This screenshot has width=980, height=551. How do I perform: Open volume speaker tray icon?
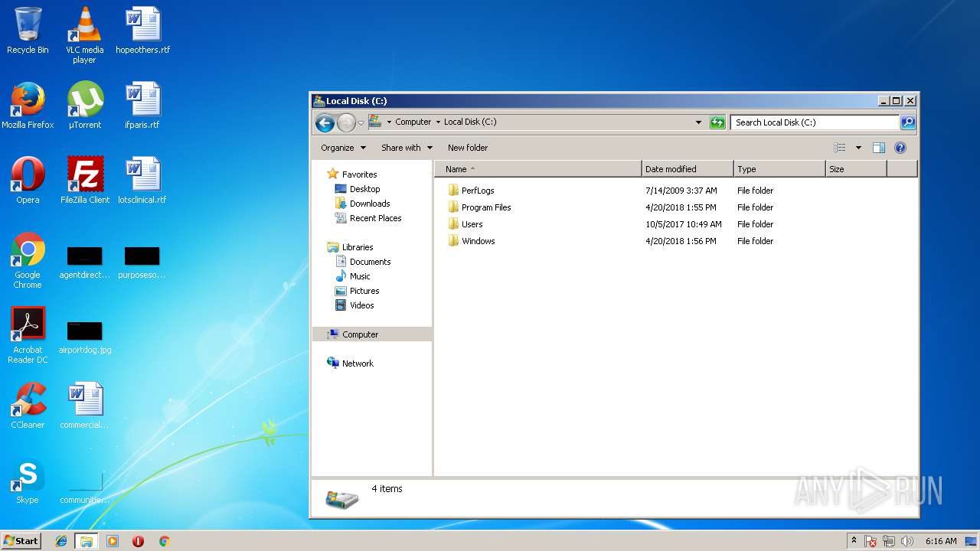pos(906,541)
